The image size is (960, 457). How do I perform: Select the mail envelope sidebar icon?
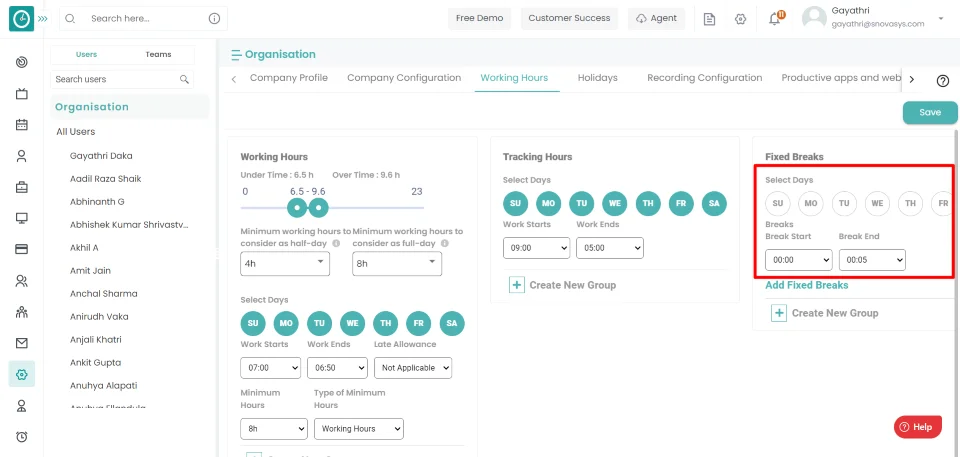point(21,343)
